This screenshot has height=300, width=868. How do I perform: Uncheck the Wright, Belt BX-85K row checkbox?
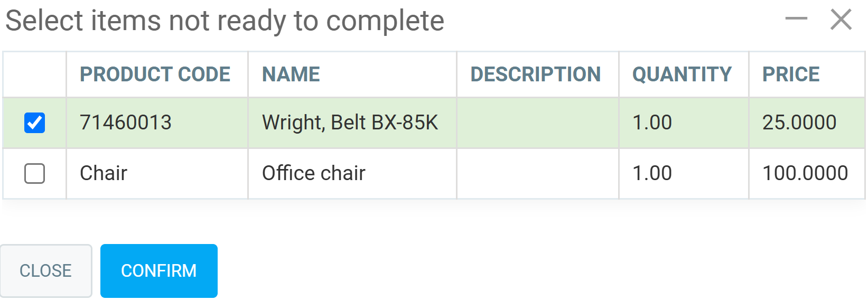(x=35, y=123)
